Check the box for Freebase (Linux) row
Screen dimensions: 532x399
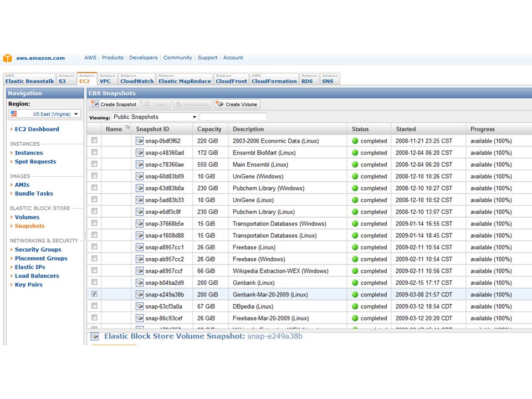[x=94, y=247]
